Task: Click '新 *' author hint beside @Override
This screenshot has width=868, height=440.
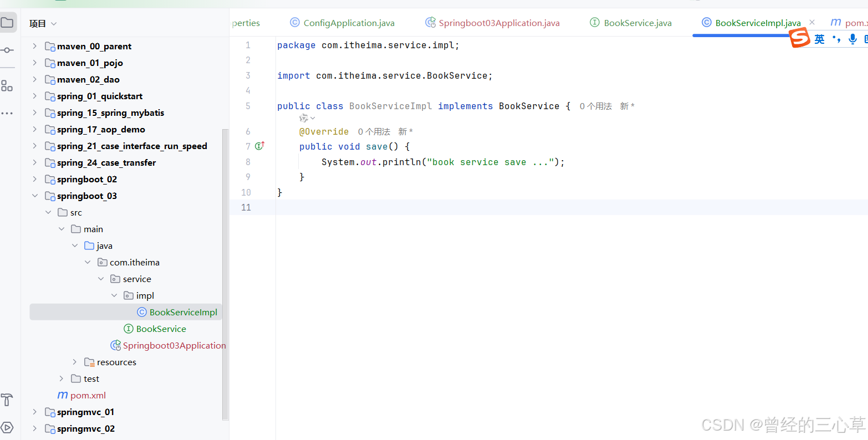Action: click(x=406, y=131)
